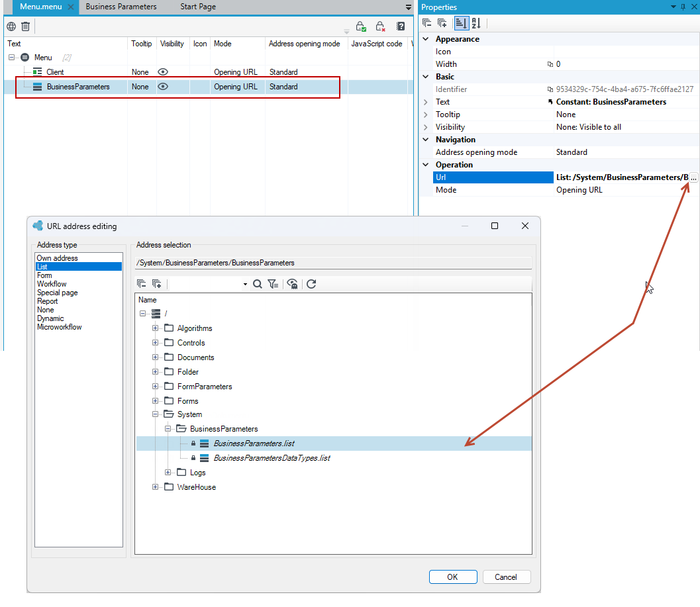Click expand all icon in URL dialog toolbar
The height and width of the screenshot is (607, 700).
tap(157, 284)
